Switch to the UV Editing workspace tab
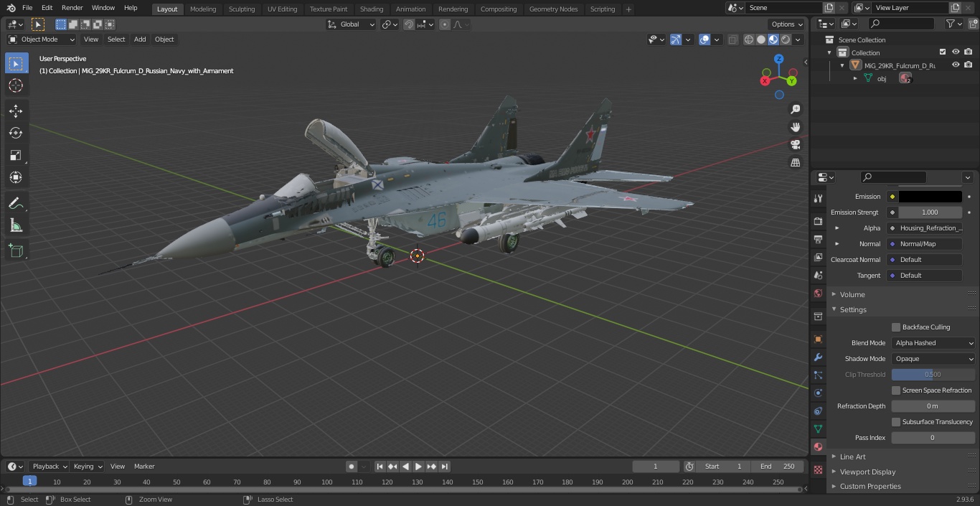 (282, 9)
